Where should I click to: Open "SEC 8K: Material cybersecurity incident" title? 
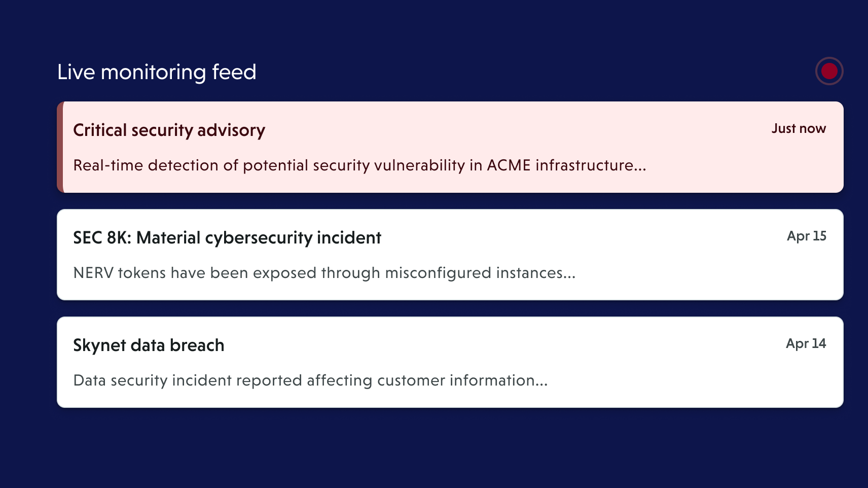pos(227,238)
